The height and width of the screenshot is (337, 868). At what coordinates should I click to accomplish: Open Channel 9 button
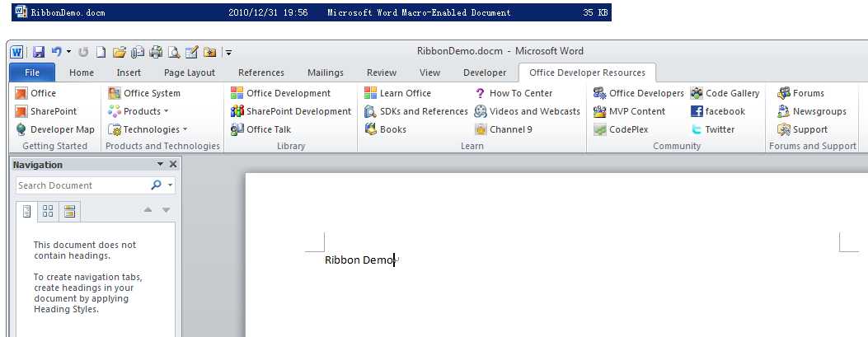tap(503, 129)
